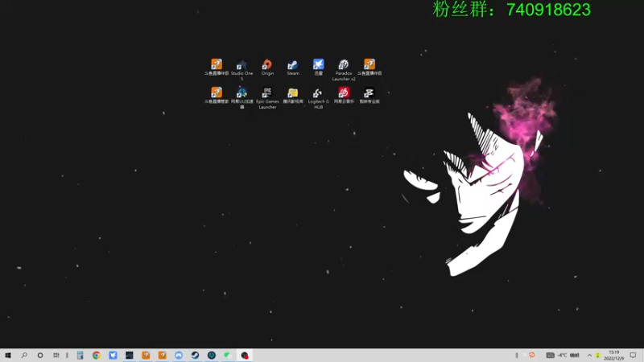The height and width of the screenshot is (362, 644).
Task: Open the Studio One 5 desktop shortcut
Action: (242, 69)
